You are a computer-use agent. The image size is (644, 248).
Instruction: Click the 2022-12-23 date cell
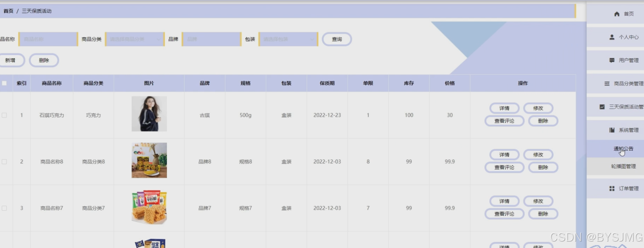click(327, 115)
